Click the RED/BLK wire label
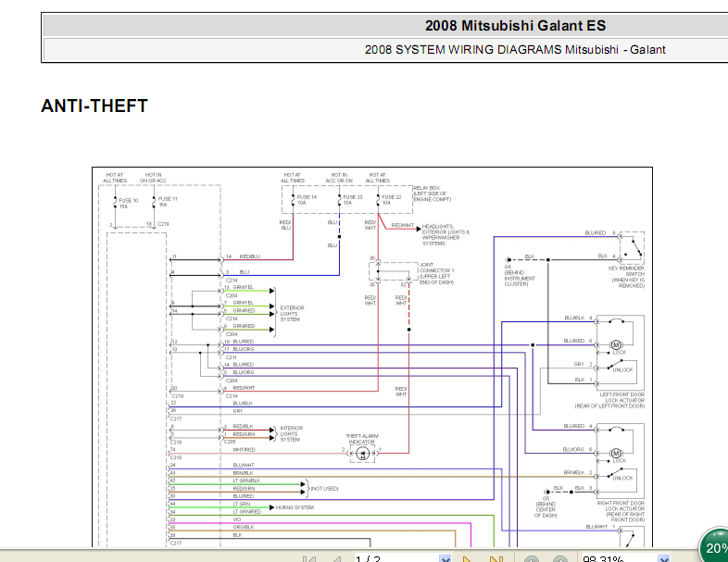Screen dimensions: 728x562 (x=243, y=427)
